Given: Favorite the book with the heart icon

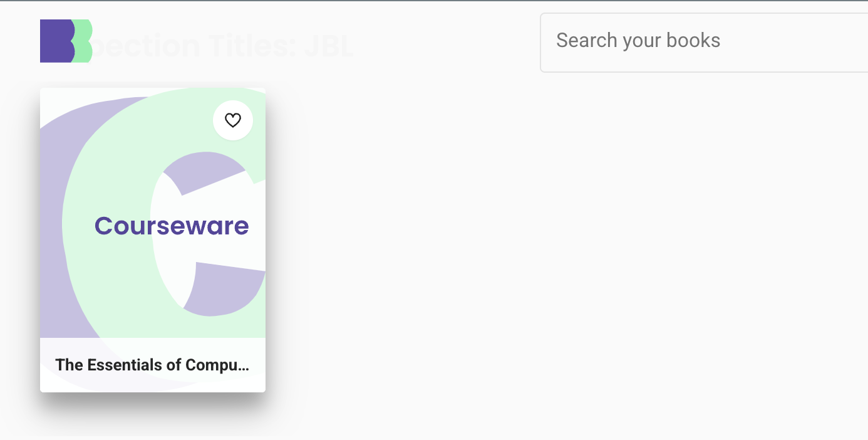Looking at the screenshot, I should coord(233,120).
